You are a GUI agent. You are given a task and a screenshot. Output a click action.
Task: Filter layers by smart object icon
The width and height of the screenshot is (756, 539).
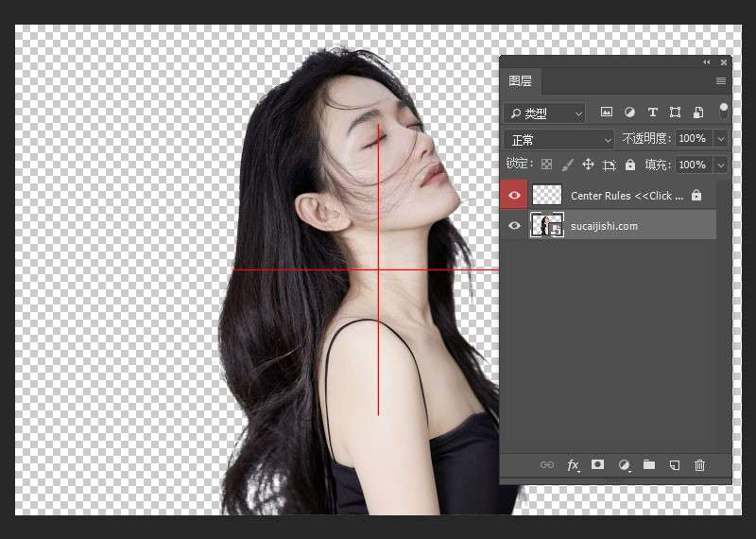(x=697, y=113)
